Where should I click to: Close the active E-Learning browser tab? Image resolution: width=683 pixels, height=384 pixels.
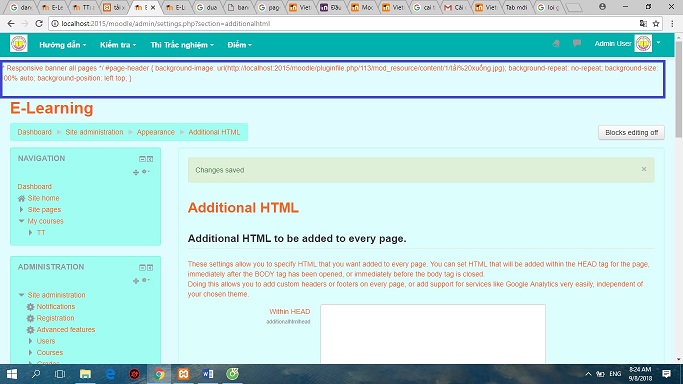pos(153,7)
